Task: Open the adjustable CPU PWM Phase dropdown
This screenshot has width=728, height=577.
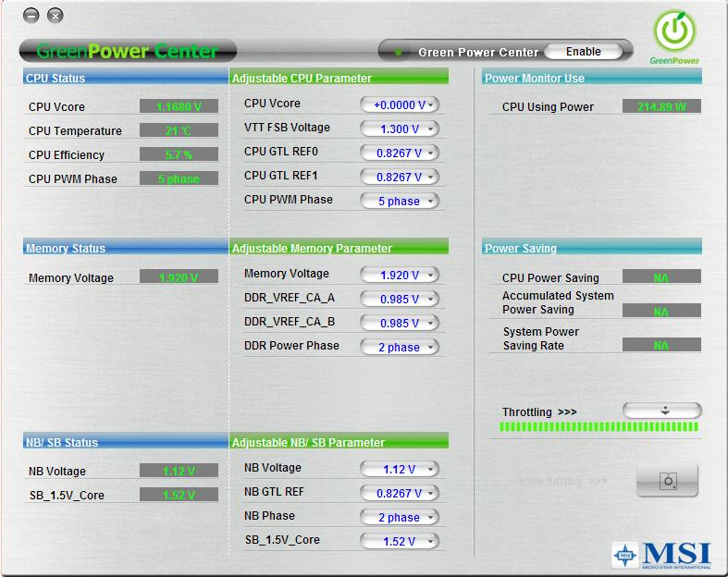Action: [400, 201]
